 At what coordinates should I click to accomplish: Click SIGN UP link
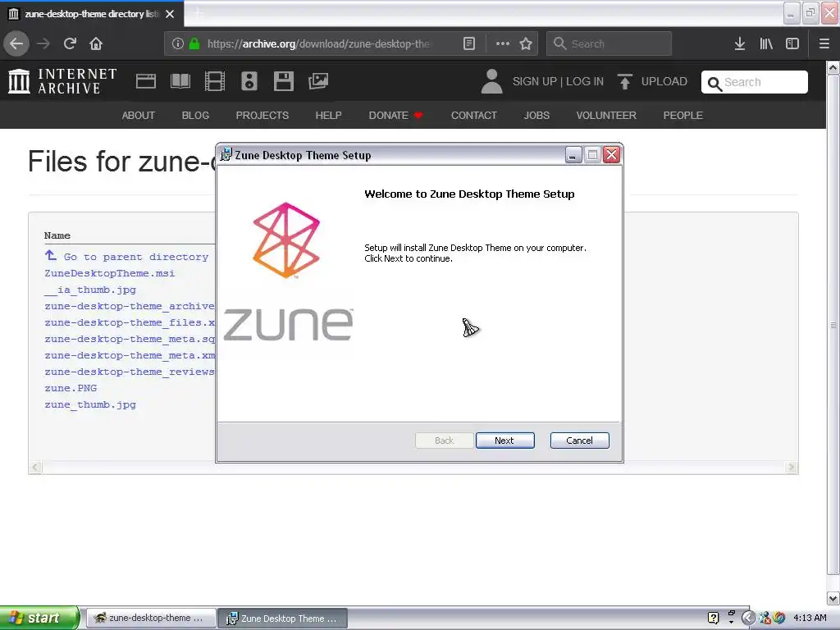535,81
